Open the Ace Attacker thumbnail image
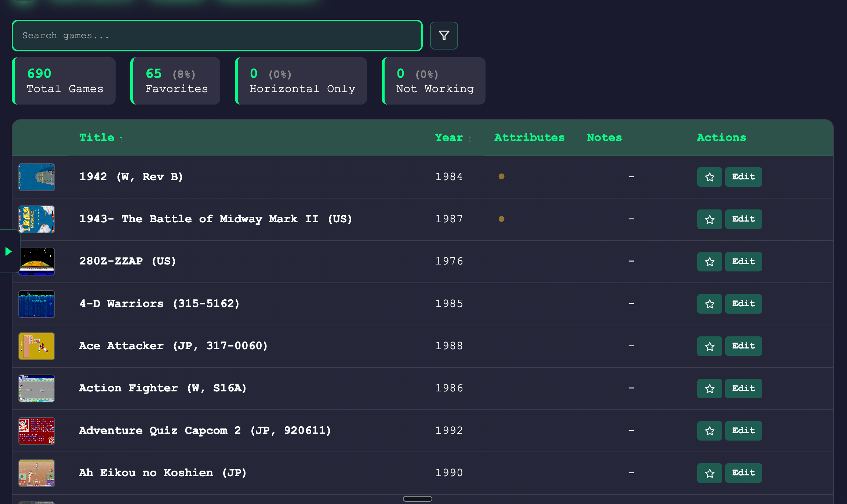Viewport: 847px width, 504px height. pos(37,346)
